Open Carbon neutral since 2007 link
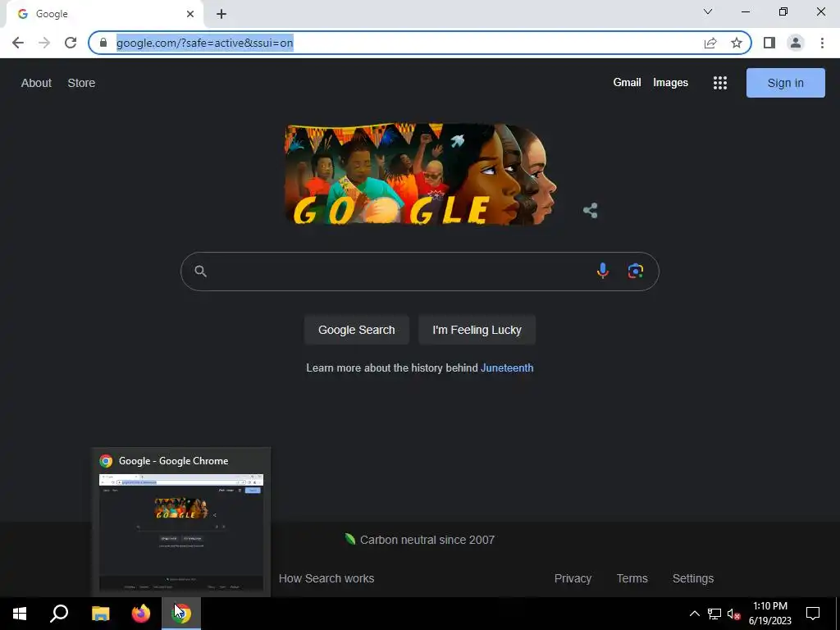The image size is (840, 630). pos(419,540)
